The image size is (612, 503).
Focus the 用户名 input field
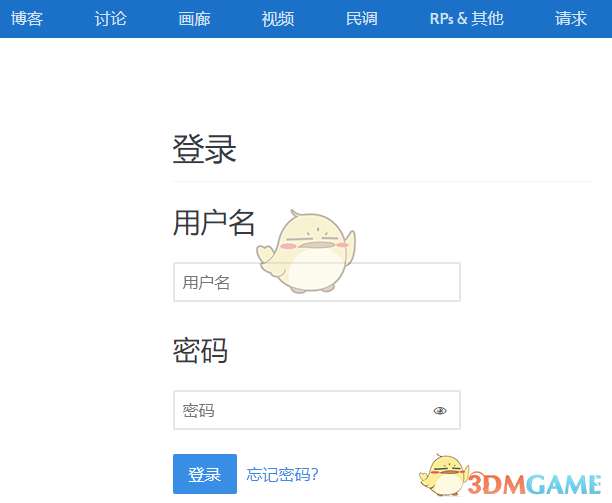(317, 282)
